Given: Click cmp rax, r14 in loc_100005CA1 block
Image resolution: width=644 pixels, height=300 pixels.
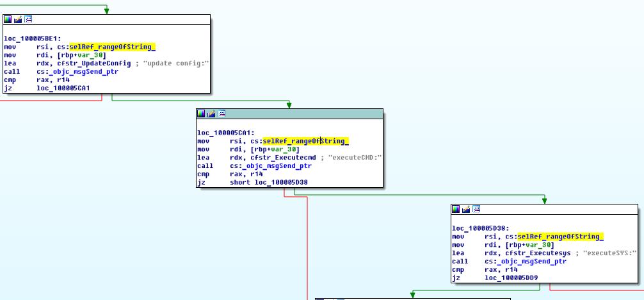Looking at the screenshot, I should tap(230, 174).
